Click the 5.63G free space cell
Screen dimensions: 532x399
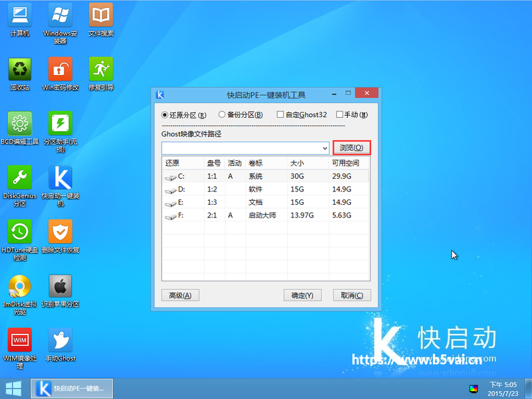coord(342,215)
